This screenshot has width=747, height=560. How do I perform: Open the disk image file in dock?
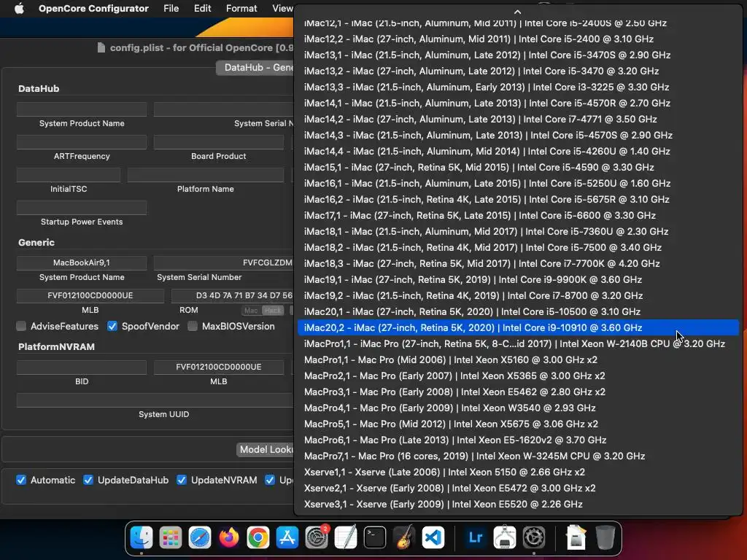pos(576,537)
